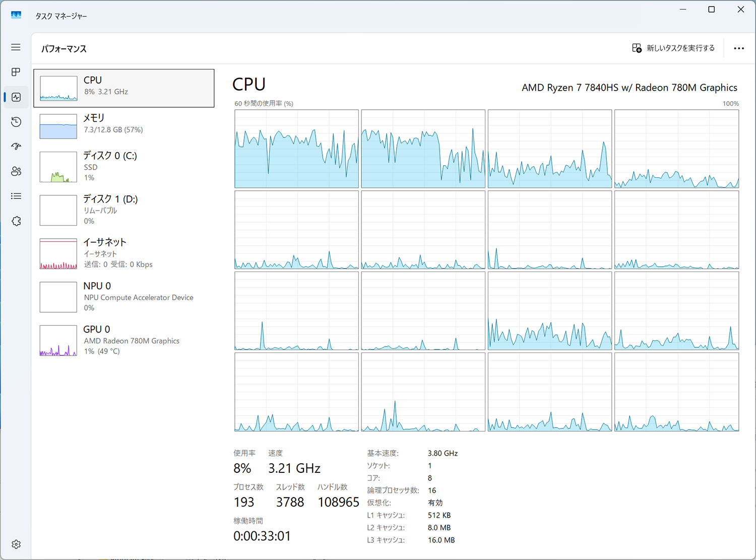Select ディスク 0 (C:) SSD resource

click(x=124, y=167)
